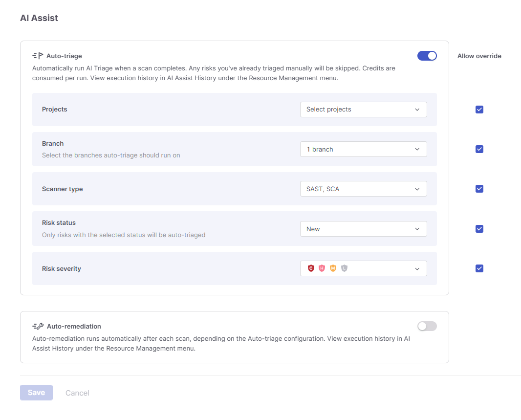
Task: Open the Risk status New dropdown
Action: [x=364, y=229]
